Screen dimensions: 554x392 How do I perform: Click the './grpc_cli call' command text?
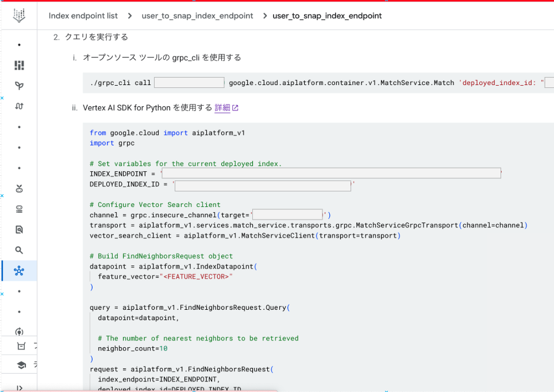pos(120,83)
